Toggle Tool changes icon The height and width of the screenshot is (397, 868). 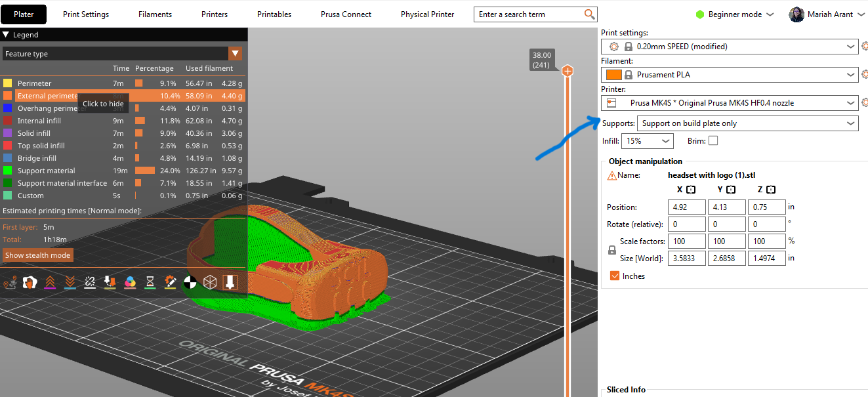[110, 282]
